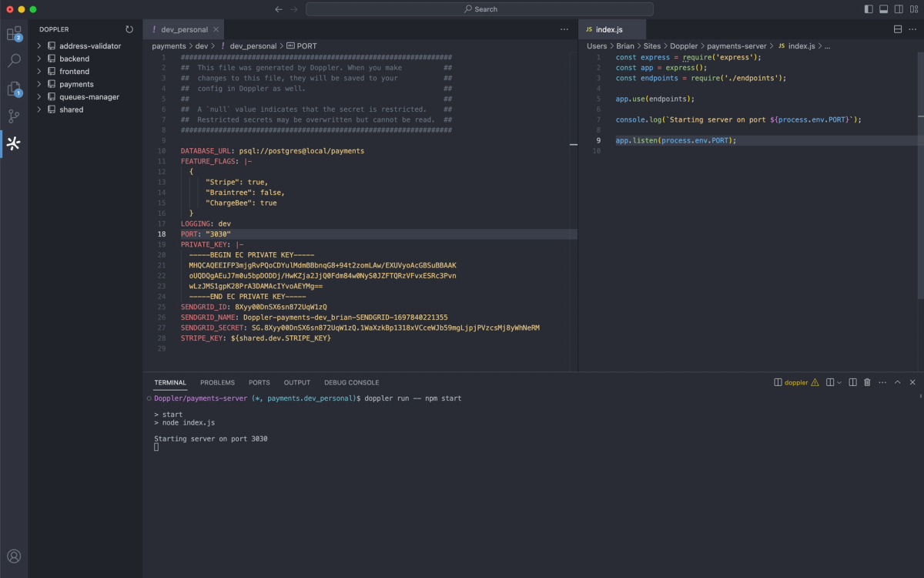Toggle primary side bar visibility
The image size is (924, 578).
869,9
